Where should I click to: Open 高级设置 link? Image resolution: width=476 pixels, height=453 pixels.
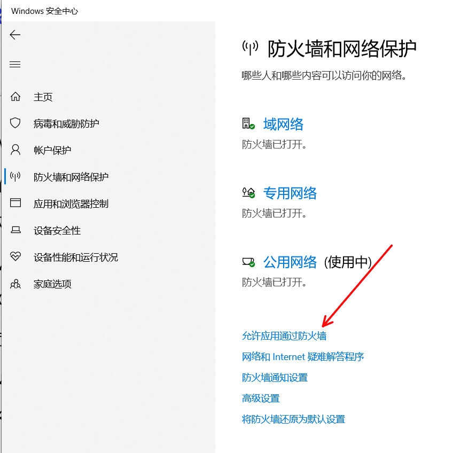(261, 398)
